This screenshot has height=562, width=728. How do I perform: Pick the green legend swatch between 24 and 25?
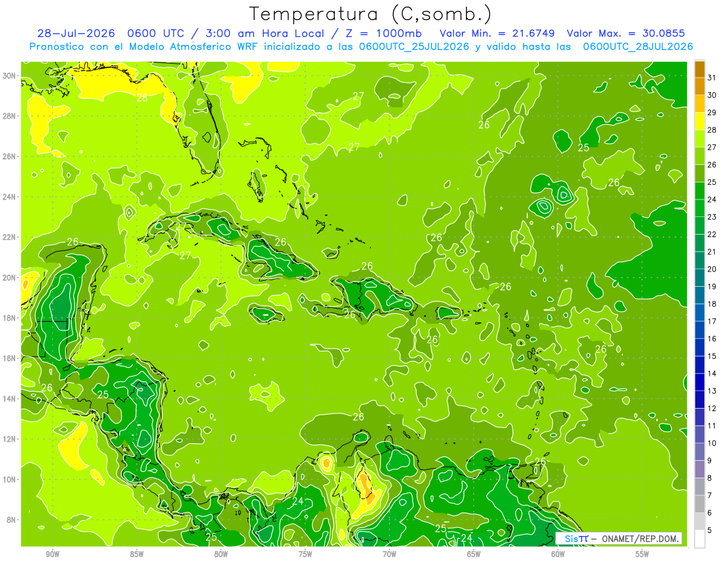[699, 191]
